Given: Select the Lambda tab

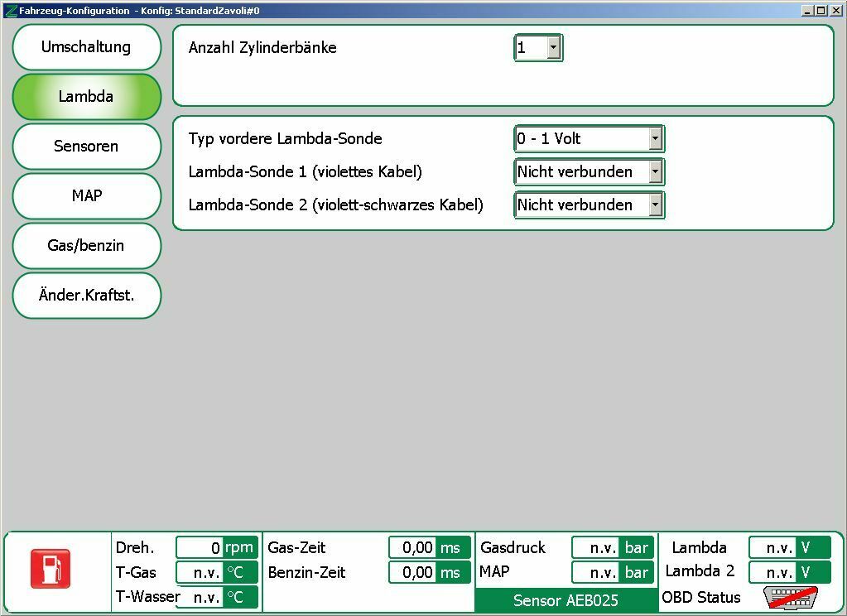Looking at the screenshot, I should (x=86, y=97).
